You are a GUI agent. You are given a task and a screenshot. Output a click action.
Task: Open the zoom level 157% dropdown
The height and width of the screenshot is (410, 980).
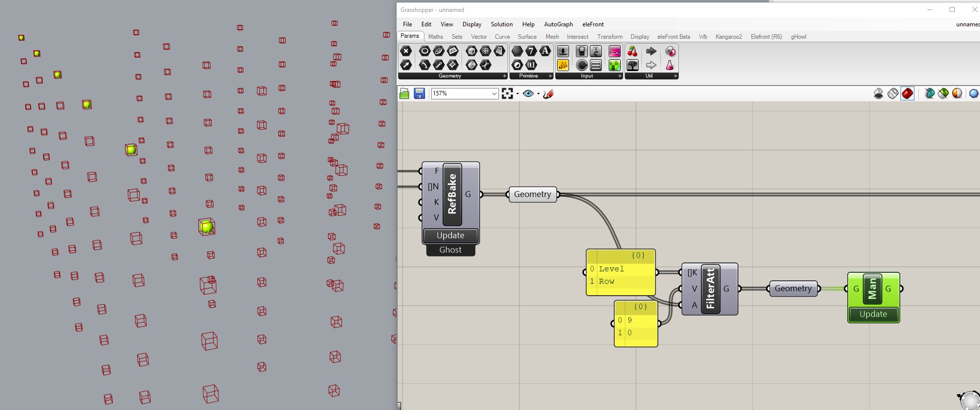(x=494, y=93)
